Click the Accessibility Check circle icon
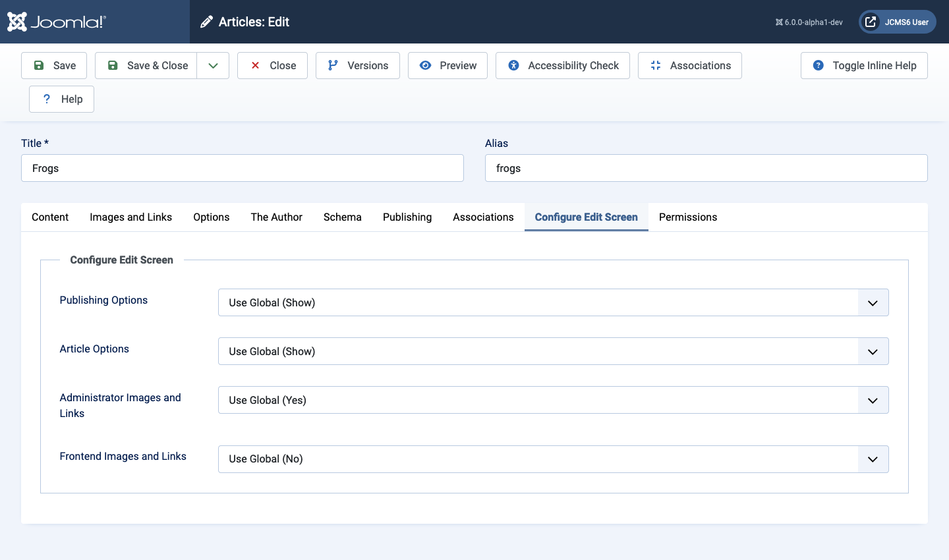Viewport: 949px width, 560px height. [x=513, y=65]
